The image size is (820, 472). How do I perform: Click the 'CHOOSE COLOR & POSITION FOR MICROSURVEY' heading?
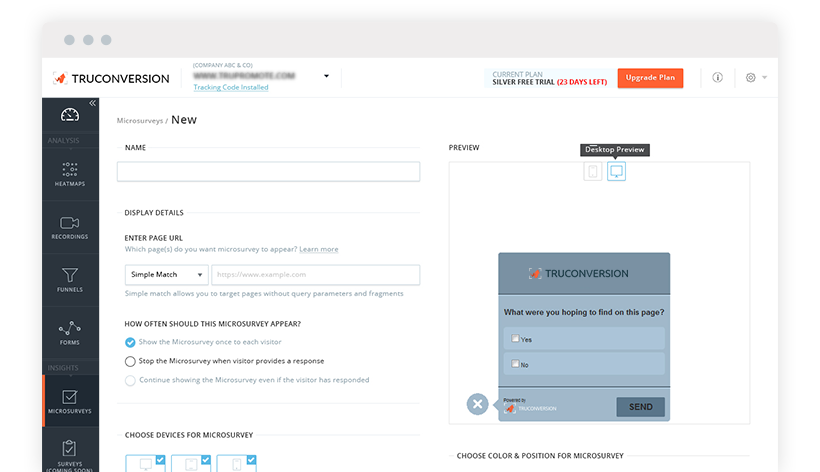click(540, 456)
